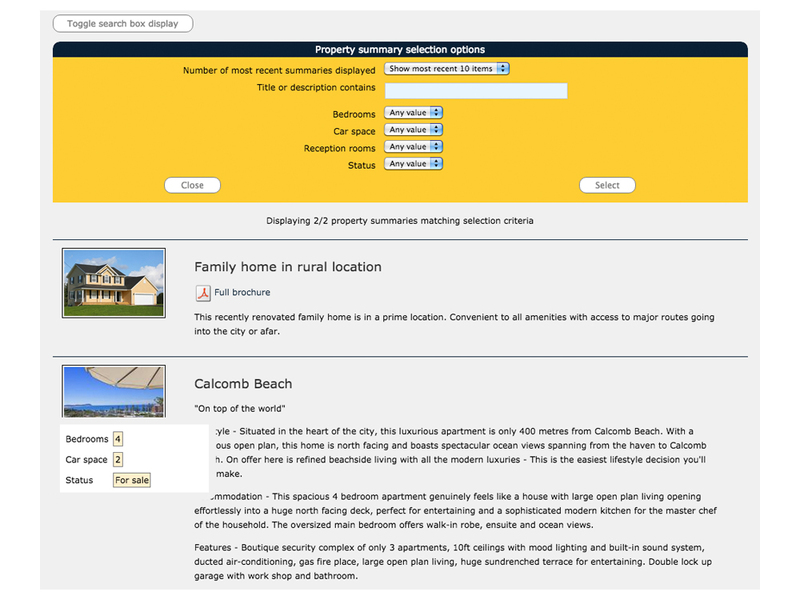Click the Family home in rural location heading
The image size is (800, 600).
tap(288, 267)
